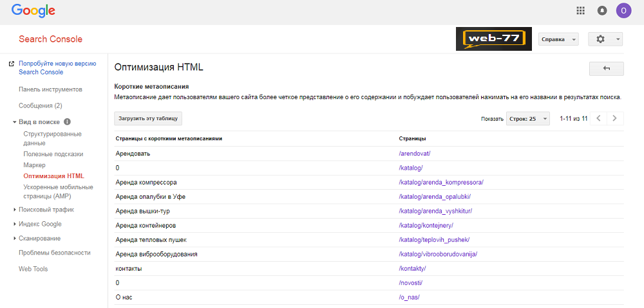Open the Google apps grid icon
Image resolution: width=644 pixels, height=308 pixels.
click(x=580, y=11)
